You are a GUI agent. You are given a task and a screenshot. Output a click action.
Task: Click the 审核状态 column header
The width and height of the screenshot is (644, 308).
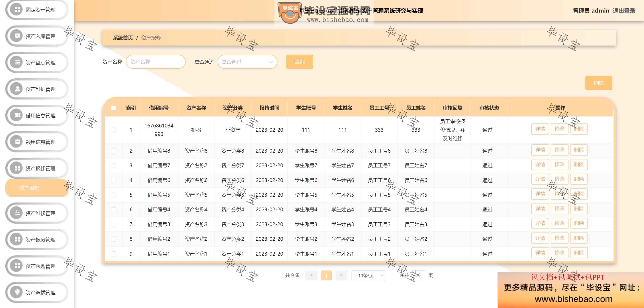pyautogui.click(x=489, y=108)
